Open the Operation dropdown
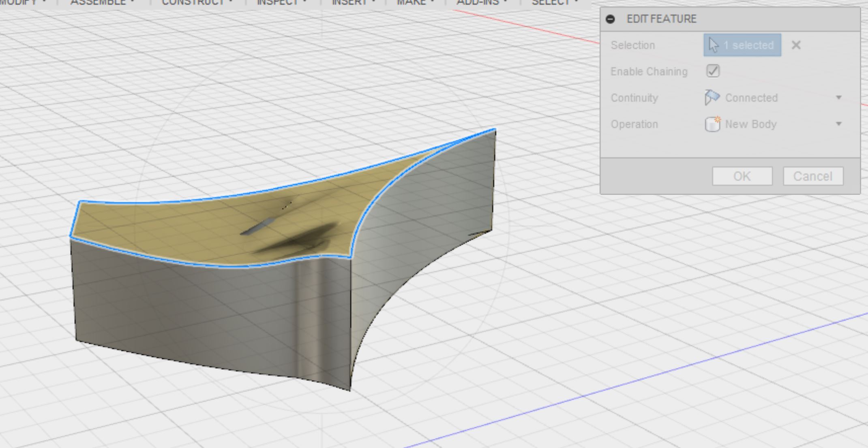This screenshot has width=868, height=448. tap(839, 124)
